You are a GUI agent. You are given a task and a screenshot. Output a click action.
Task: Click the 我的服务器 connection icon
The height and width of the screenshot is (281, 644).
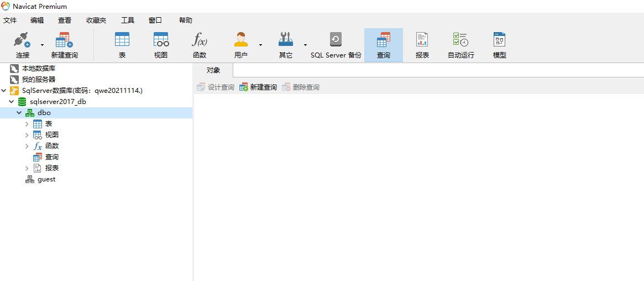coord(14,79)
